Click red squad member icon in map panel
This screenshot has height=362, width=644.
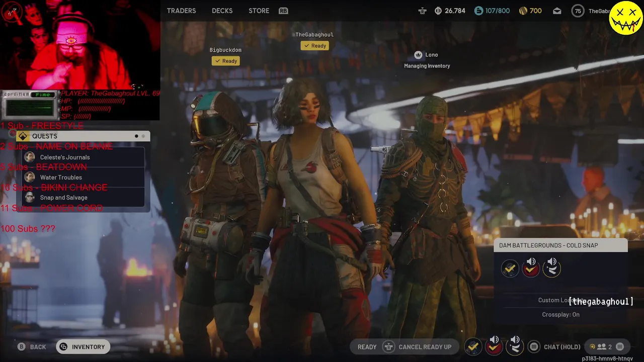point(530,269)
